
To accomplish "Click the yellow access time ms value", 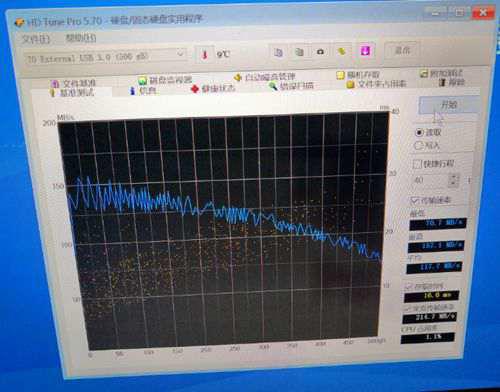I will click(x=432, y=296).
